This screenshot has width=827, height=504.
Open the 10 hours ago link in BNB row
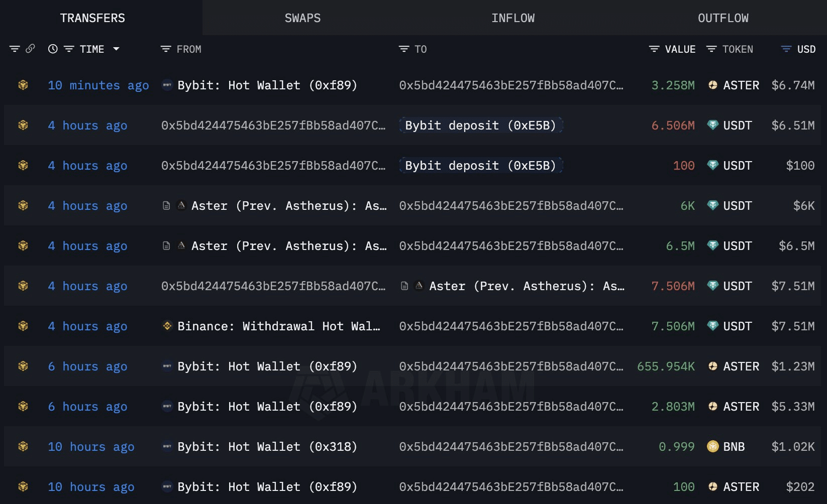[x=91, y=447]
